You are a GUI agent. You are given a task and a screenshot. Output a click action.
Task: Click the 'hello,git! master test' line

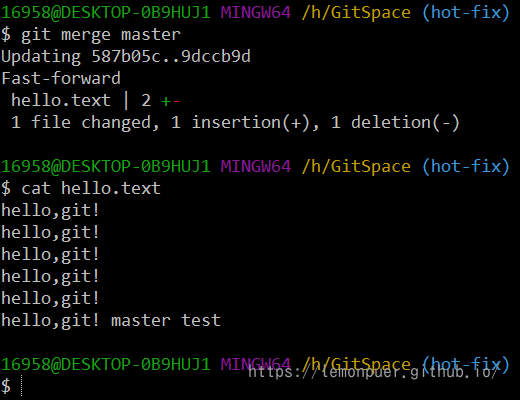tap(111, 321)
